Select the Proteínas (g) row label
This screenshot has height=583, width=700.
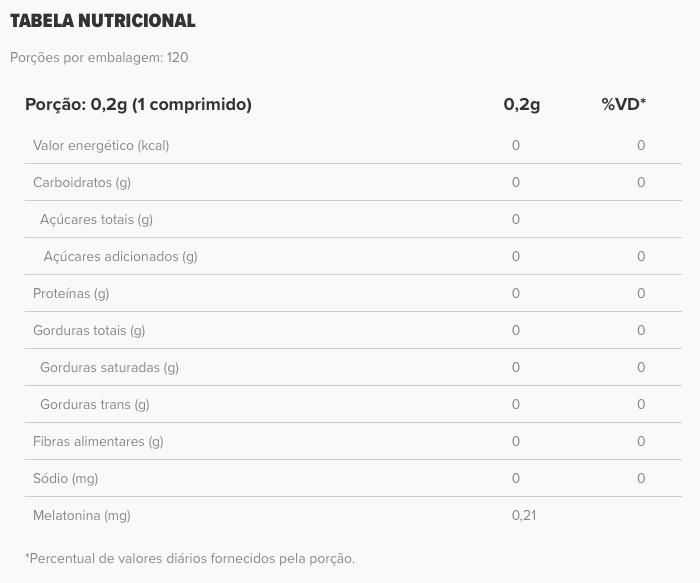(71, 293)
